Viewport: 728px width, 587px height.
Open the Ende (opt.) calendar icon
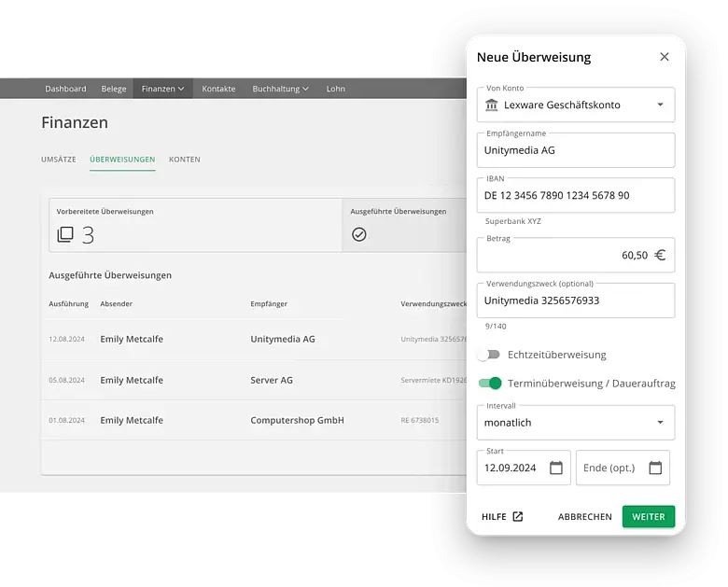click(655, 468)
